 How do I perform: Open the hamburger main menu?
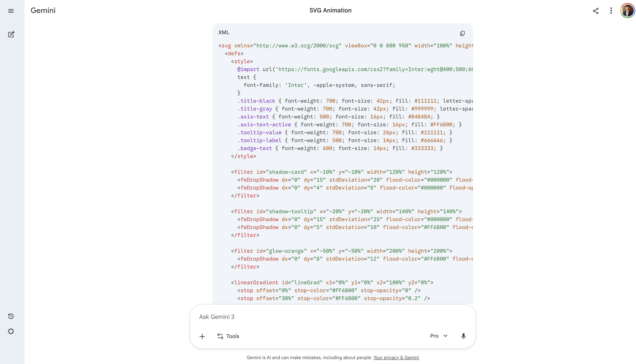[11, 11]
